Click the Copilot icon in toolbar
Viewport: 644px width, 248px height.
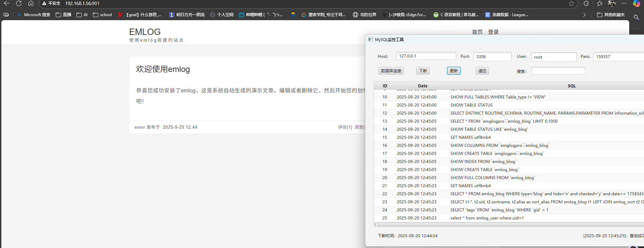tap(636, 3)
